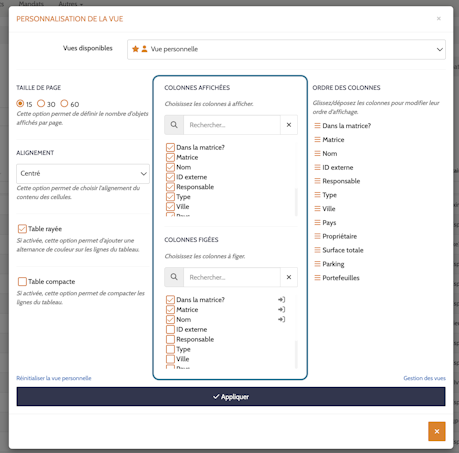Clear the Colonnes affichées search with the X icon
The width and height of the screenshot is (459, 453).
pos(289,125)
